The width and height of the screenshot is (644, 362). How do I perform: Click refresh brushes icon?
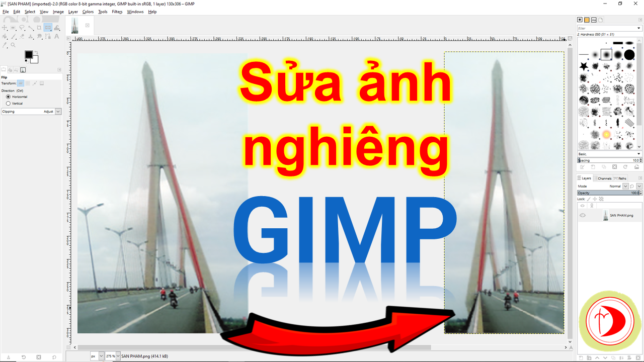click(625, 167)
